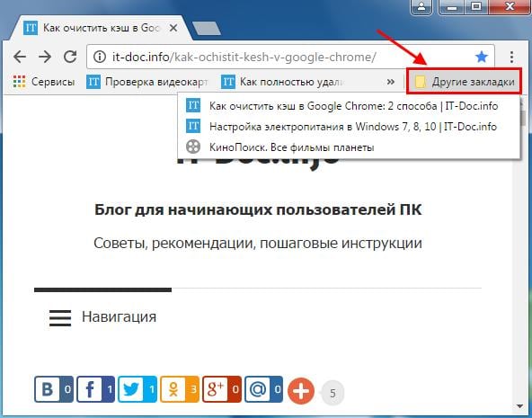Open a new tab with the tab button
The image size is (532, 418).
206,28
